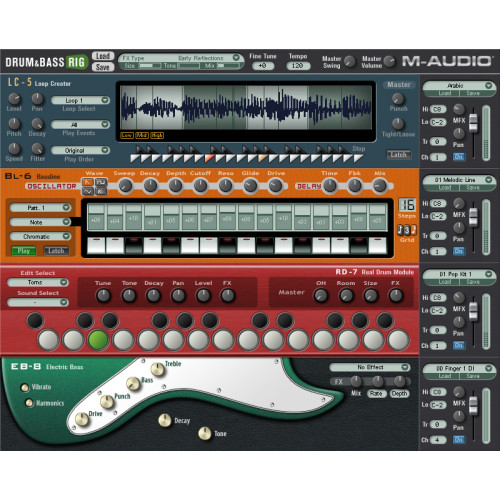This screenshot has height=500, width=500.
Task: Click the Loop Creator Pitch knob
Action: pos(14,124)
